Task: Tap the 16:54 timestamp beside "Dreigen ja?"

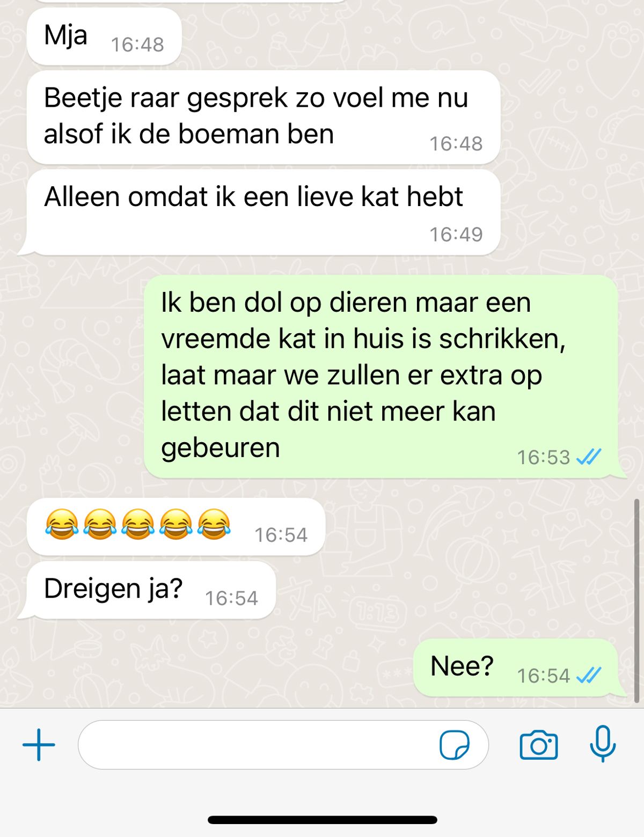Action: (x=232, y=598)
